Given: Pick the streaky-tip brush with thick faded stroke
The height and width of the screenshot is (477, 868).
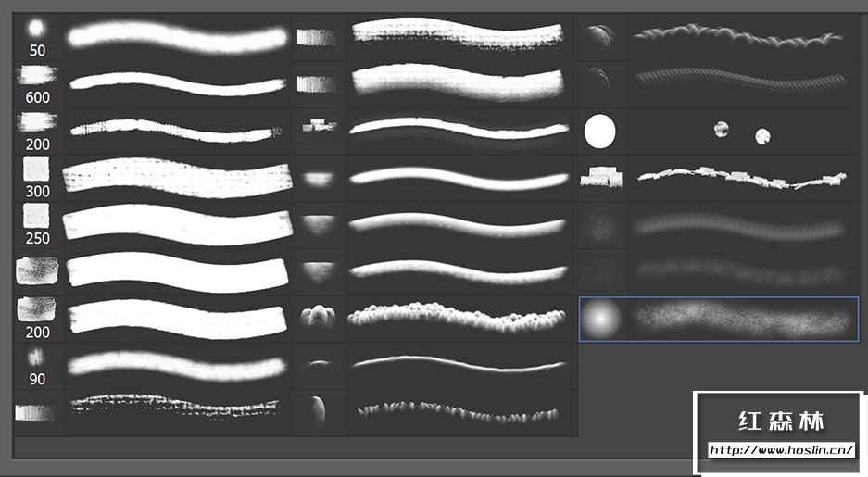Looking at the screenshot, I should [436, 84].
